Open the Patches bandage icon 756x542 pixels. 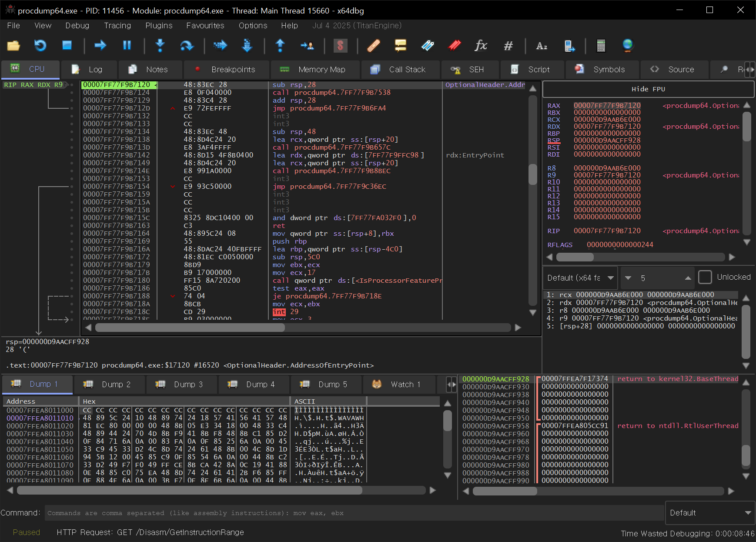click(x=374, y=45)
